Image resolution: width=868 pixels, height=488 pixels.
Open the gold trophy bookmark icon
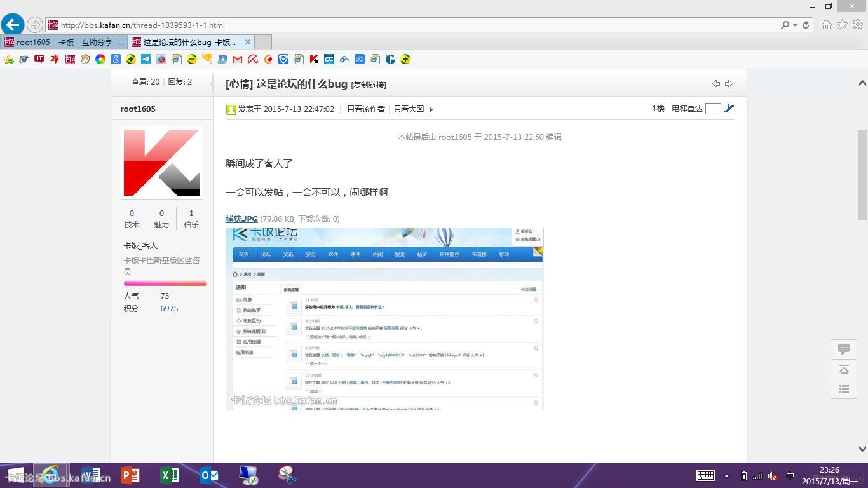pyautogui.click(x=207, y=59)
